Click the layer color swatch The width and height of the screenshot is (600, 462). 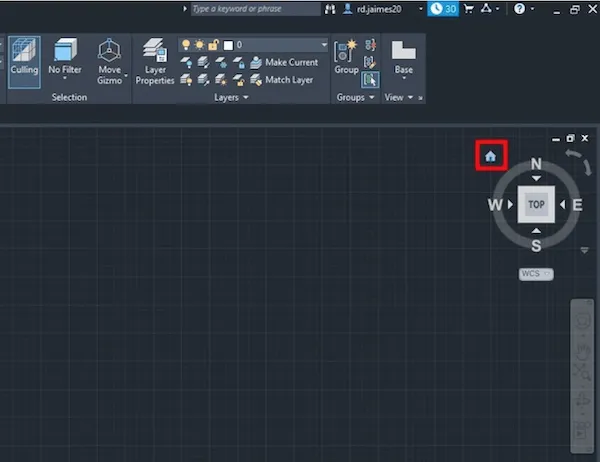[x=227, y=45]
